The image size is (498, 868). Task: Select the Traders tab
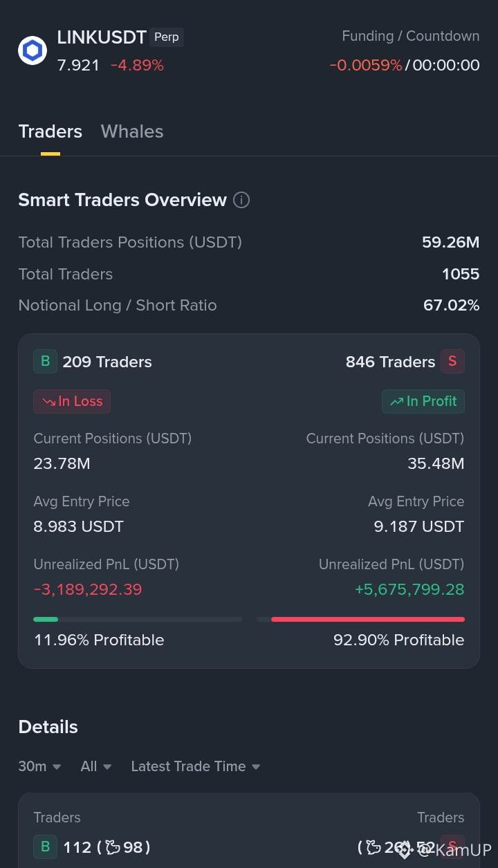pyautogui.click(x=50, y=131)
